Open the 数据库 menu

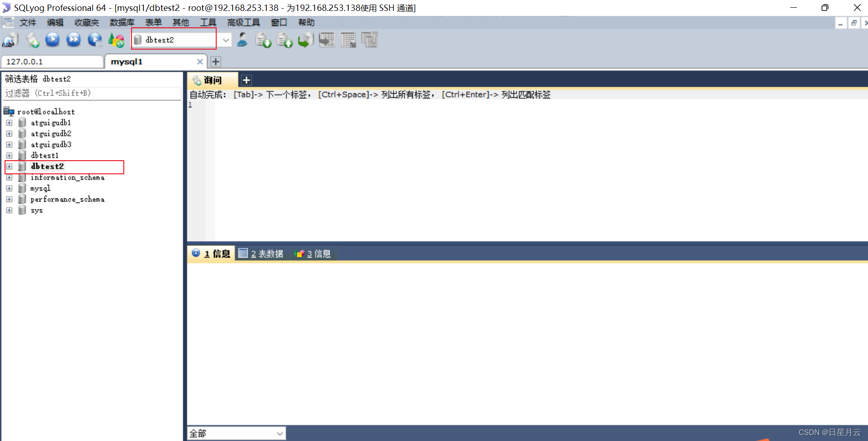coord(122,22)
